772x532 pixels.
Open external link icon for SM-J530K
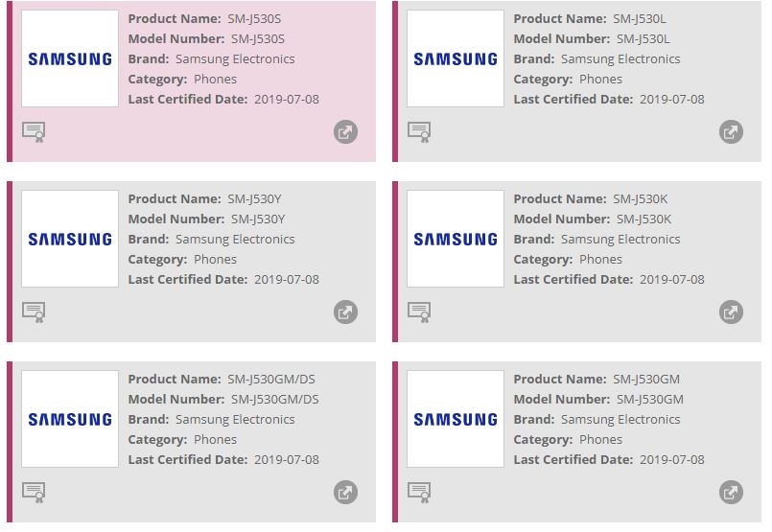click(x=731, y=312)
